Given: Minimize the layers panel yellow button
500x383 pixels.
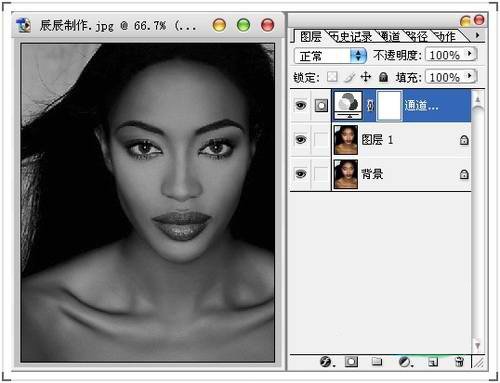Looking at the screenshot, I should click(x=465, y=21).
